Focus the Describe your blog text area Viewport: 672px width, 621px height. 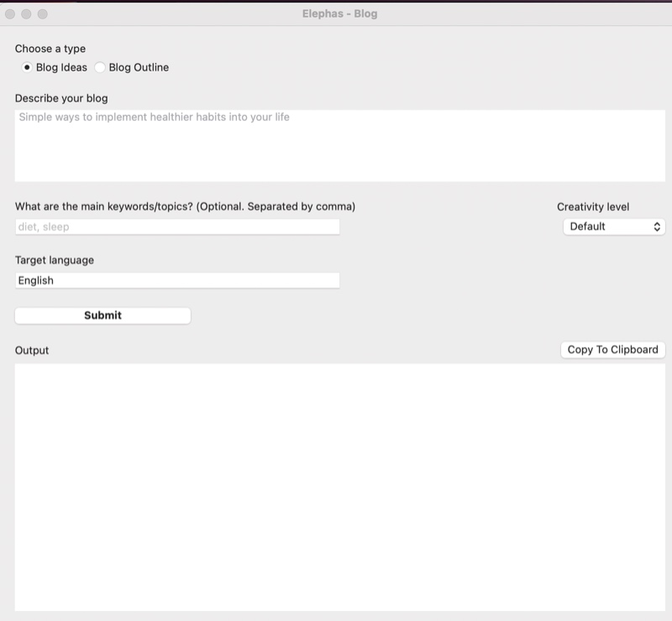[339, 145]
